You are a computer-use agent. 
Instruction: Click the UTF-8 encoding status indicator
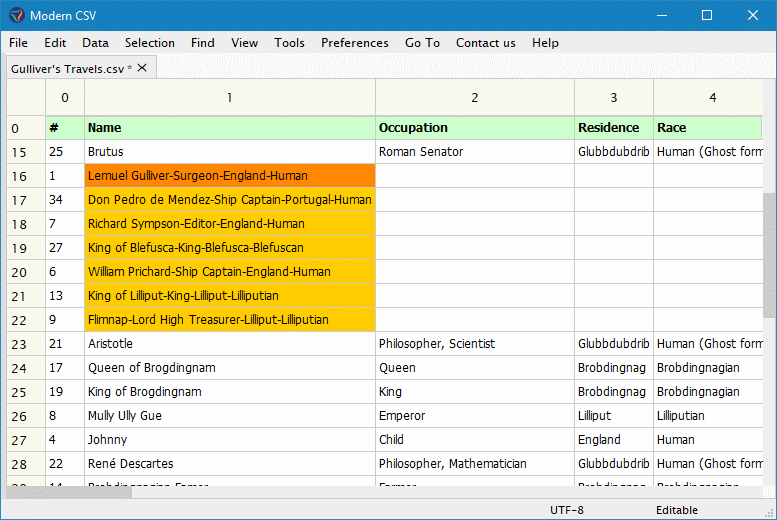click(x=566, y=510)
